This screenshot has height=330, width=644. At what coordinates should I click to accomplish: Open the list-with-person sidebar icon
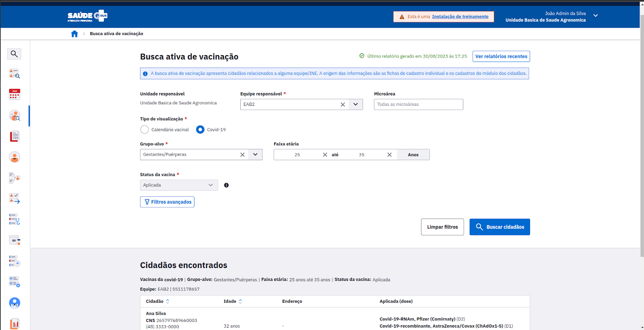point(14,178)
